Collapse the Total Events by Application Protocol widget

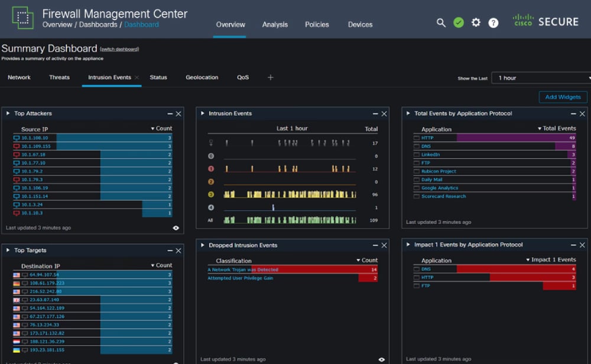[408, 113]
